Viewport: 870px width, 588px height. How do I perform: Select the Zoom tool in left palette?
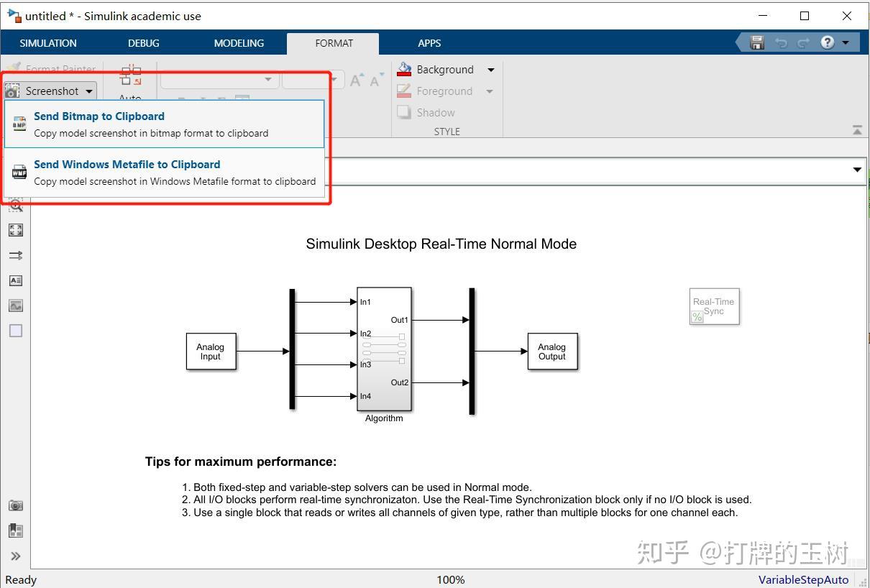pyautogui.click(x=16, y=205)
